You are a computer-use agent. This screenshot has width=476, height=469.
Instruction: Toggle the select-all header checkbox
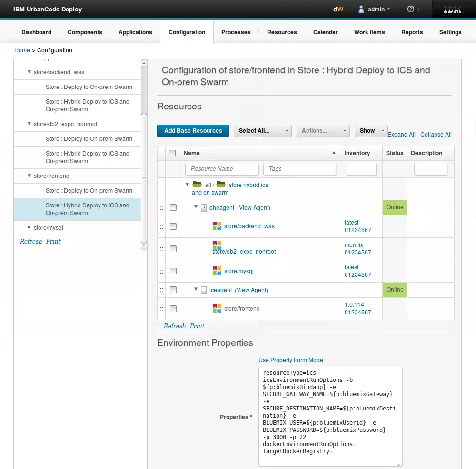tap(172, 153)
